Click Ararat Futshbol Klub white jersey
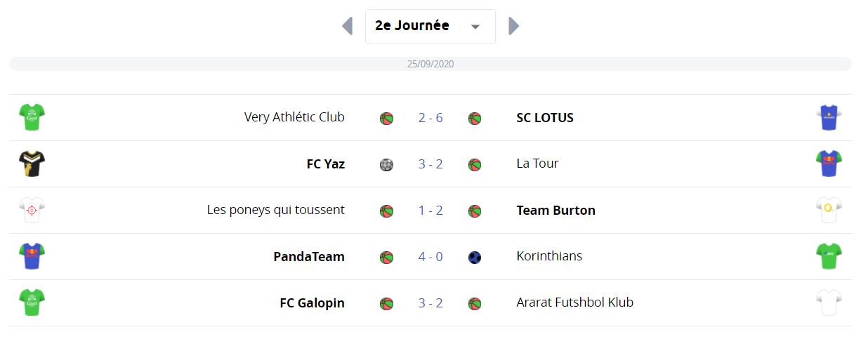Image resolution: width=868 pixels, height=339 pixels. (x=829, y=303)
